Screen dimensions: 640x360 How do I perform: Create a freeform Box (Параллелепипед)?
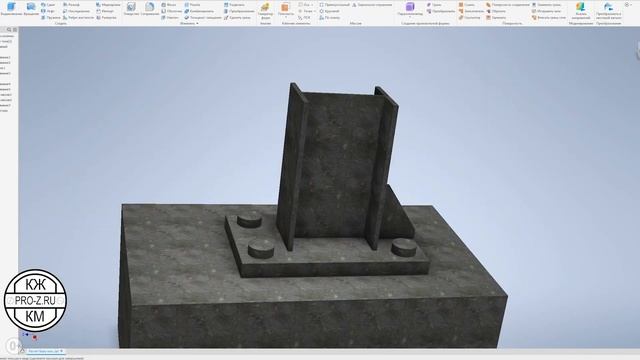pyautogui.click(x=410, y=9)
